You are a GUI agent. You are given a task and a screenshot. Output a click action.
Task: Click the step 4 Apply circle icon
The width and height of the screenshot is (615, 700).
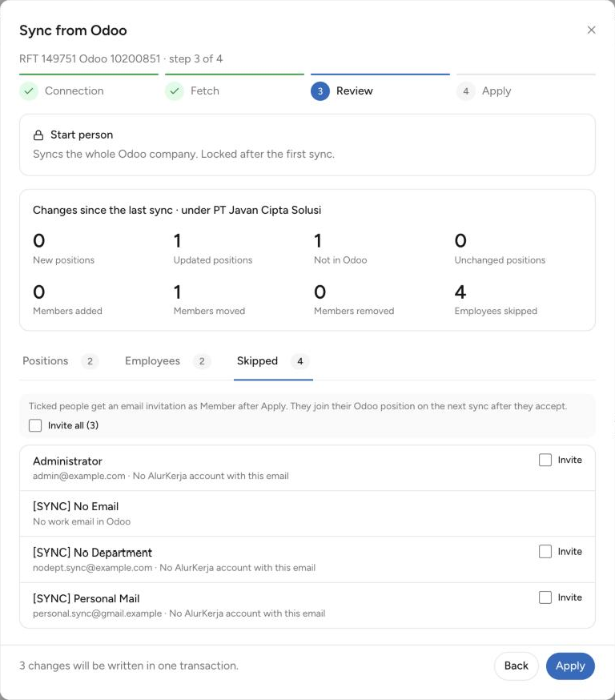466,91
